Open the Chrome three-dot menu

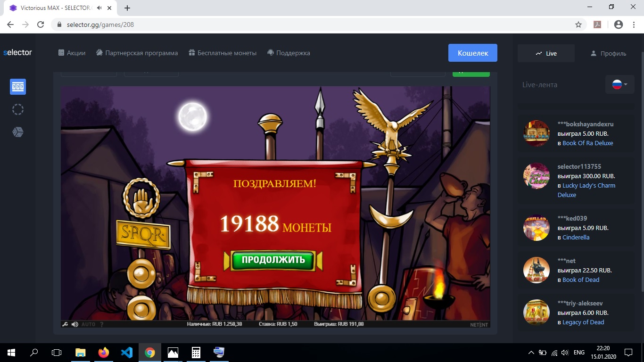[634, 25]
